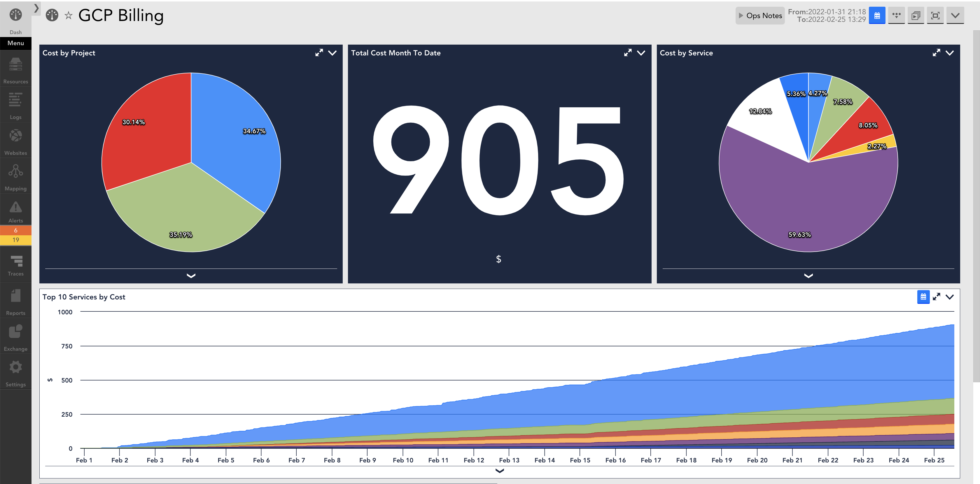Image resolution: width=980 pixels, height=484 pixels.
Task: Toggle the dashboard date range picker
Action: point(877,15)
